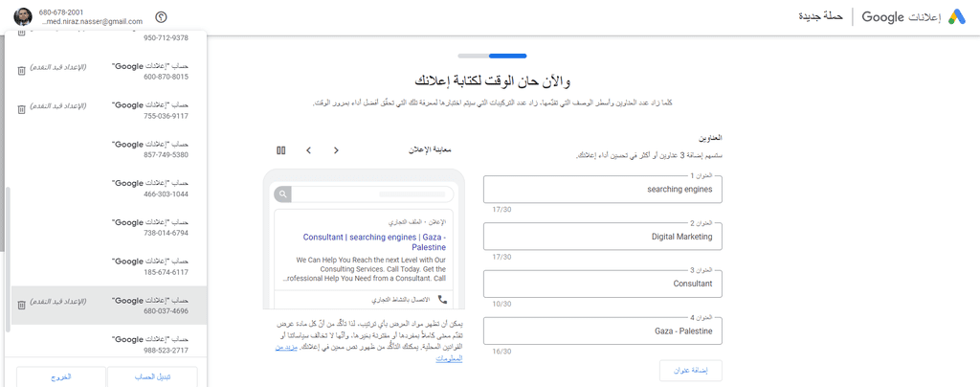This screenshot has width=980, height=387.
Task: Click the account email med.niraz.nasser@gmail.com
Action: coord(91,21)
